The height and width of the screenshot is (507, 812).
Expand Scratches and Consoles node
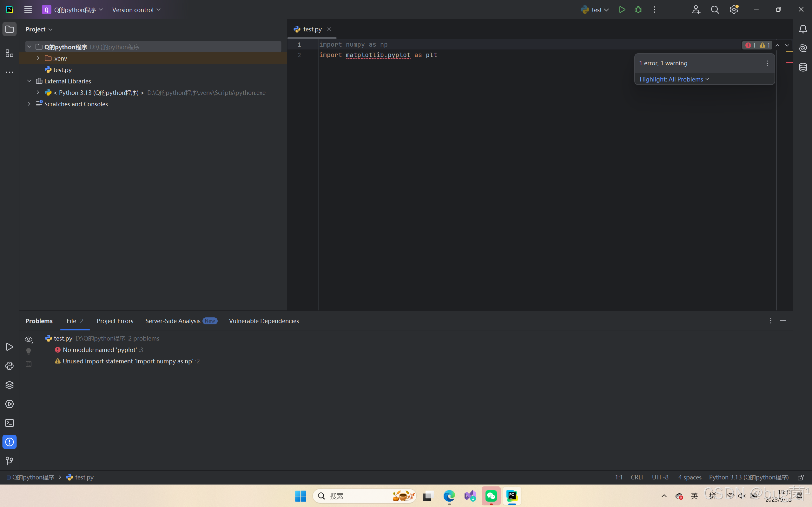(29, 104)
